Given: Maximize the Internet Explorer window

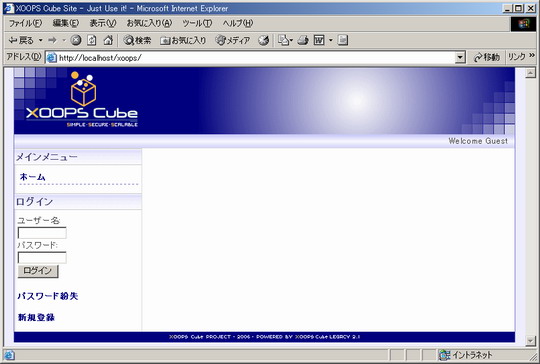Looking at the screenshot, I should pyautogui.click(x=519, y=8).
